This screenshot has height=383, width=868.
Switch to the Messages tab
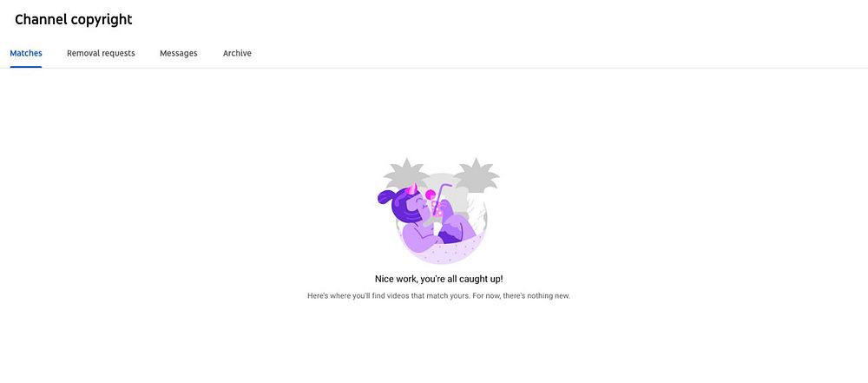[178, 53]
